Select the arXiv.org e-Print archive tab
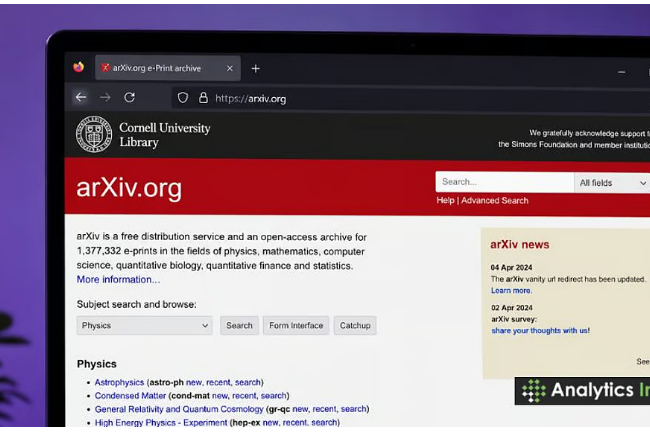The width and height of the screenshot is (650, 434). [x=167, y=68]
